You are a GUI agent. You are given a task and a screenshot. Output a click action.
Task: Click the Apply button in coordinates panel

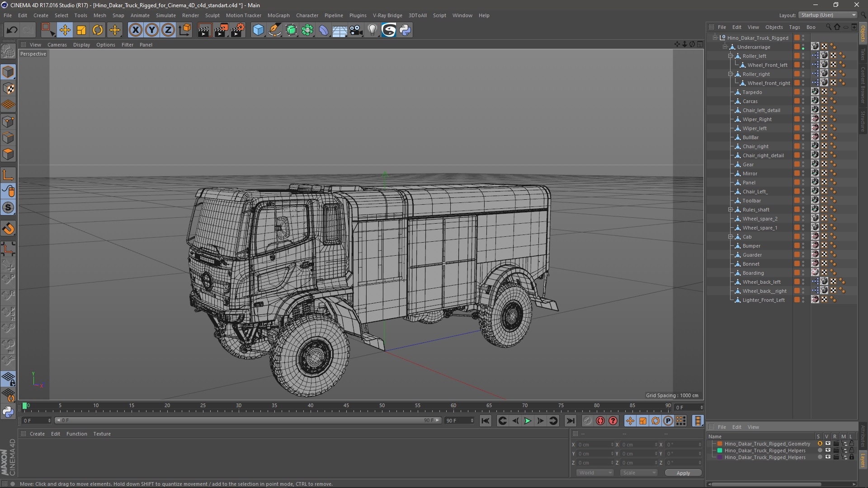683,473
